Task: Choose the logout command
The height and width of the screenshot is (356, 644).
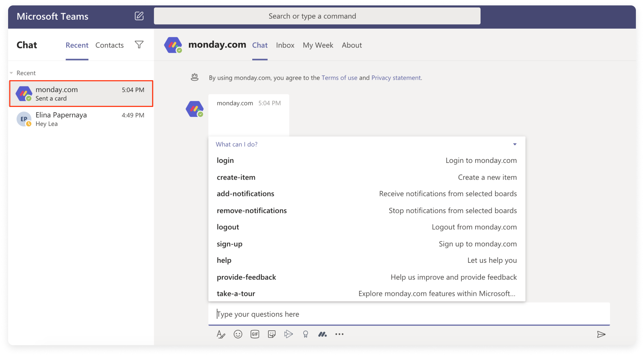Action: [x=367, y=227]
